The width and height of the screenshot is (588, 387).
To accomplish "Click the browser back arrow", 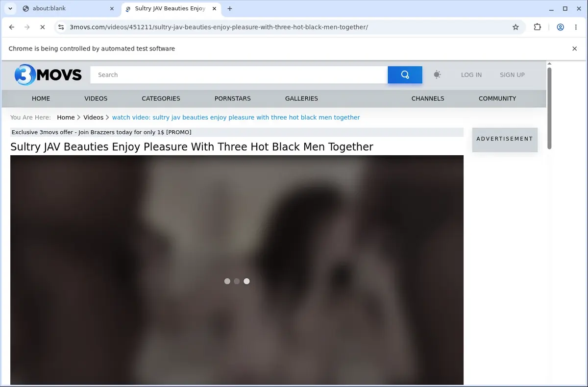I will click(12, 27).
